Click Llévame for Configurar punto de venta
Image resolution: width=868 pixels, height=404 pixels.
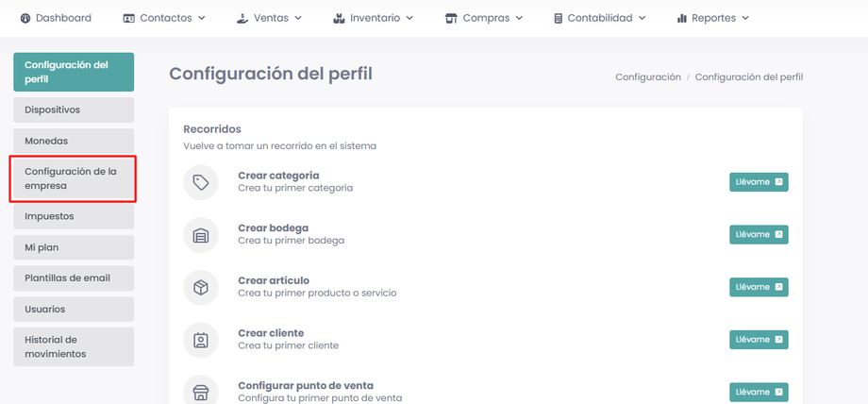click(759, 392)
